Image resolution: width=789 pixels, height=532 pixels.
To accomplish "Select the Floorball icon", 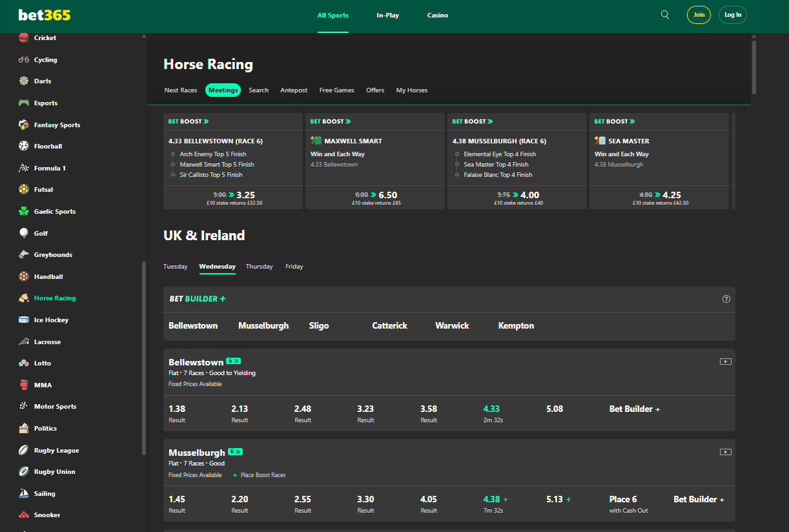I will tap(24, 146).
